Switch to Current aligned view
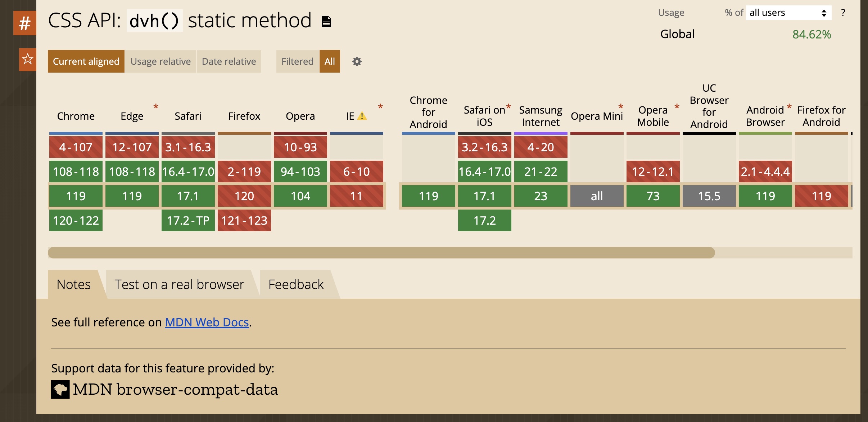The width and height of the screenshot is (868, 422). (x=86, y=61)
